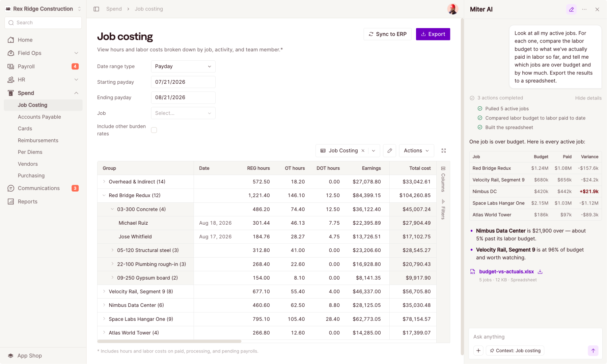
Task: Click the horizontal table scrollbar
Action: pyautogui.click(x=169, y=341)
